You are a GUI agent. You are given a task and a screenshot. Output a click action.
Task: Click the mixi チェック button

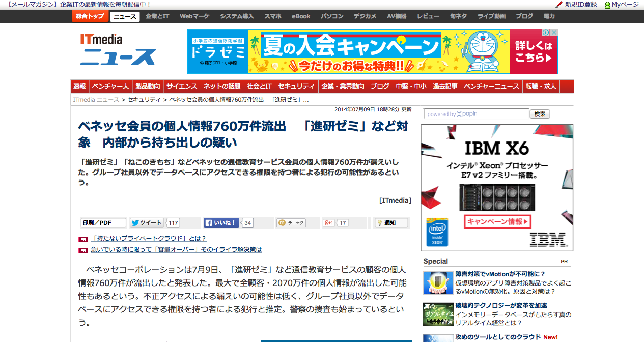291,223
